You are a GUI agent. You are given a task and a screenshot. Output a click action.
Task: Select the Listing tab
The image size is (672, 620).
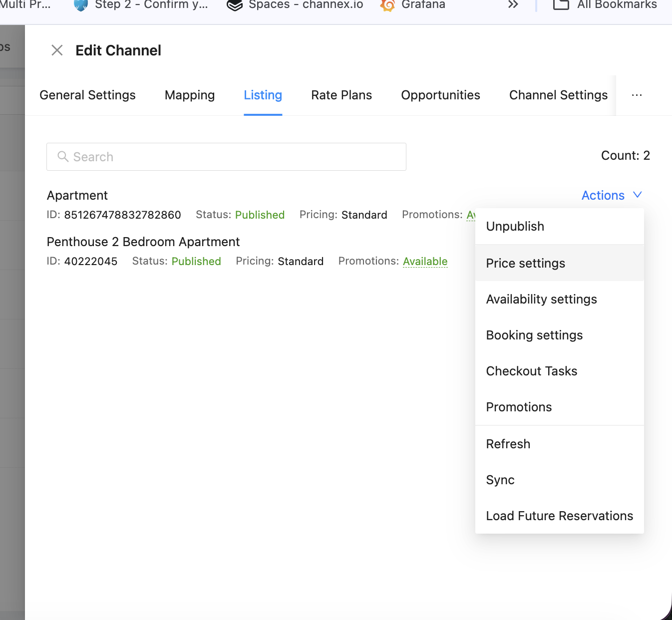click(x=263, y=95)
